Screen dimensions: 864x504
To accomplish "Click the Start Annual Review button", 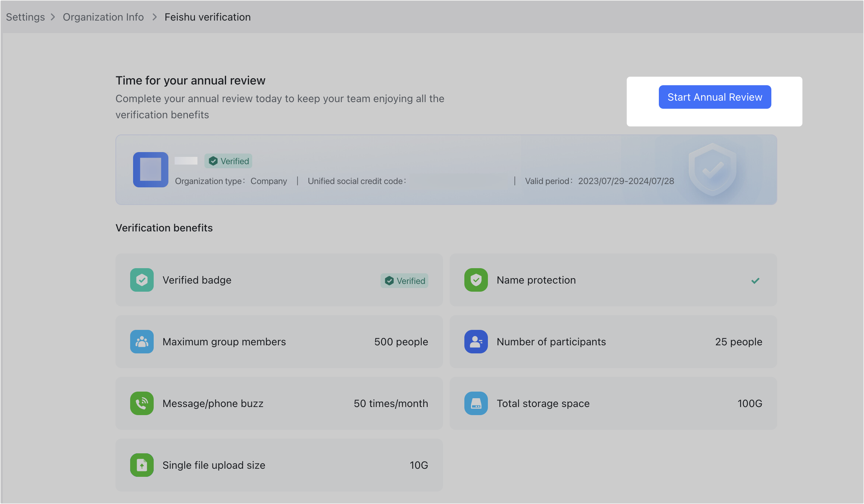I will pyautogui.click(x=715, y=97).
